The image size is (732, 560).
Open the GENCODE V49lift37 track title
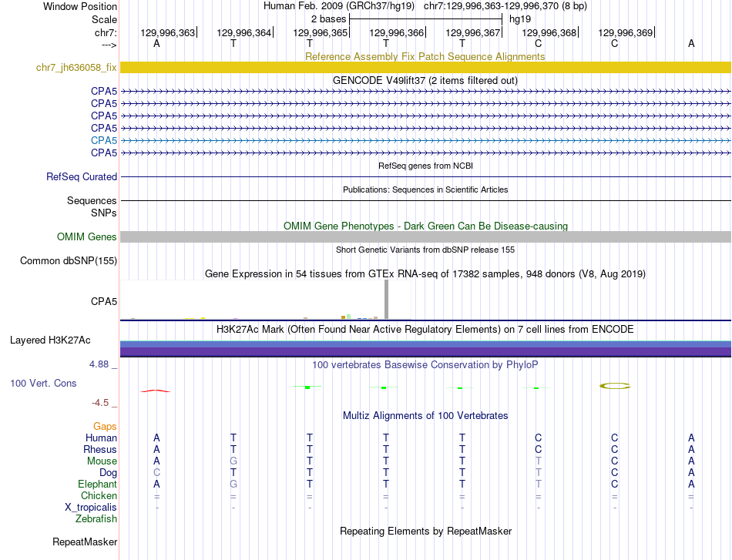pos(425,80)
